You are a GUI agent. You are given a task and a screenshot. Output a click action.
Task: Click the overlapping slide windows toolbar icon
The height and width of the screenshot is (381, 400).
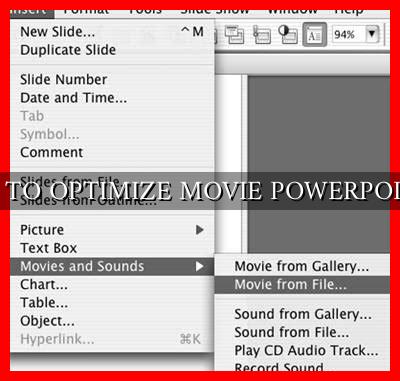pos(234,35)
